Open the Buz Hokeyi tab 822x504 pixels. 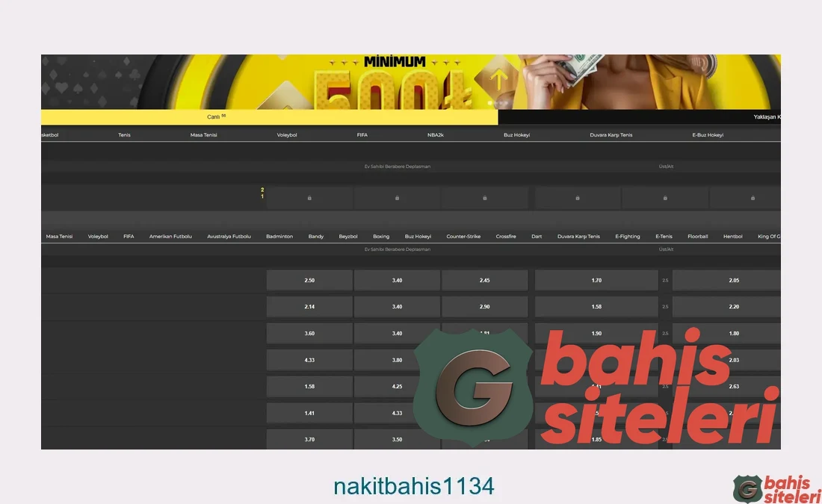(516, 134)
